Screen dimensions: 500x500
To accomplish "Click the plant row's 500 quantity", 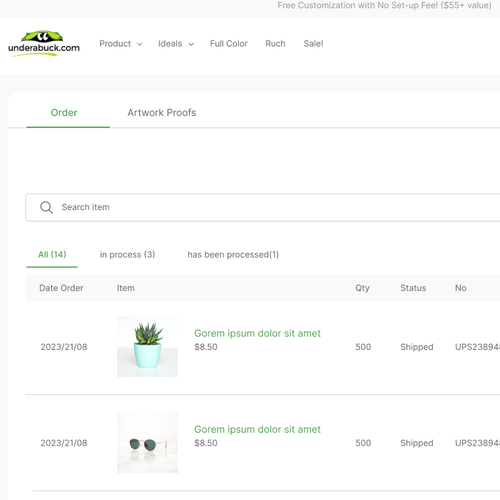I will click(363, 347).
